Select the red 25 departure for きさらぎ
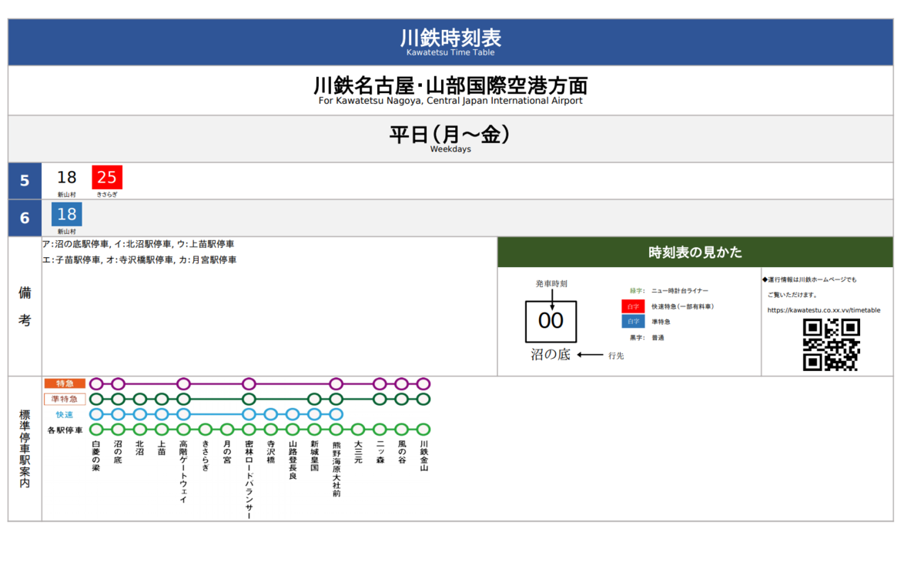 coord(107,178)
